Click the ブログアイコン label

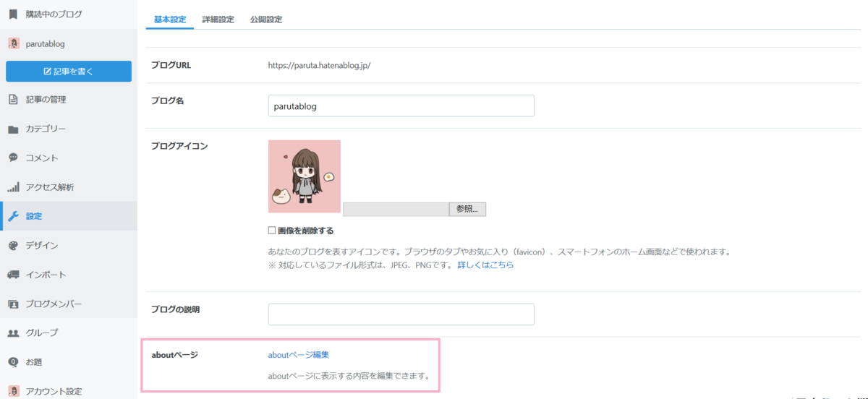tap(179, 146)
